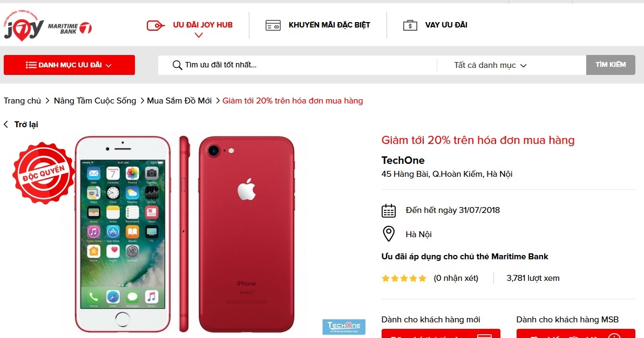Click the five-star rating
The height and width of the screenshot is (338, 644).
[404, 279]
